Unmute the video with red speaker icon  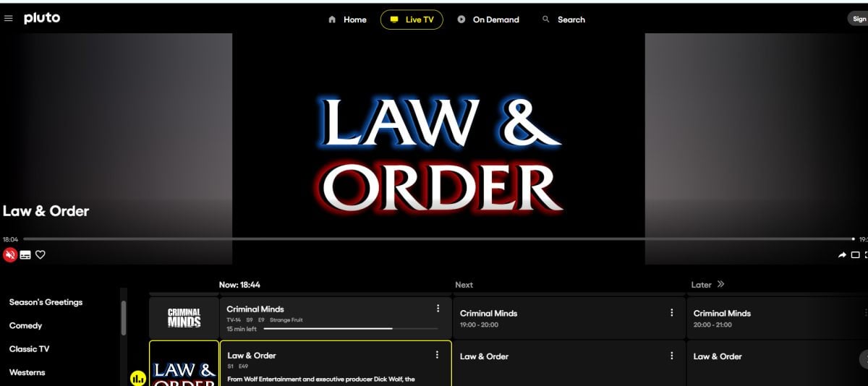(10, 254)
